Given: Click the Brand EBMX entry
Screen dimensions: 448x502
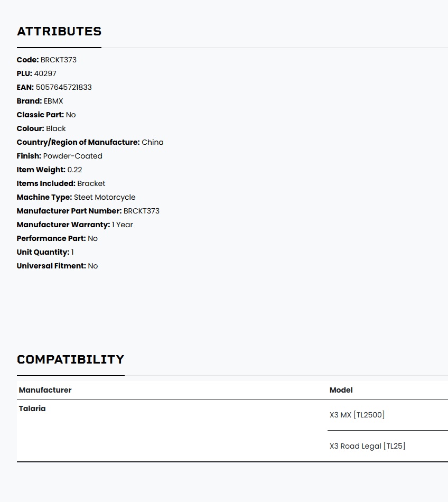Looking at the screenshot, I should (40, 101).
